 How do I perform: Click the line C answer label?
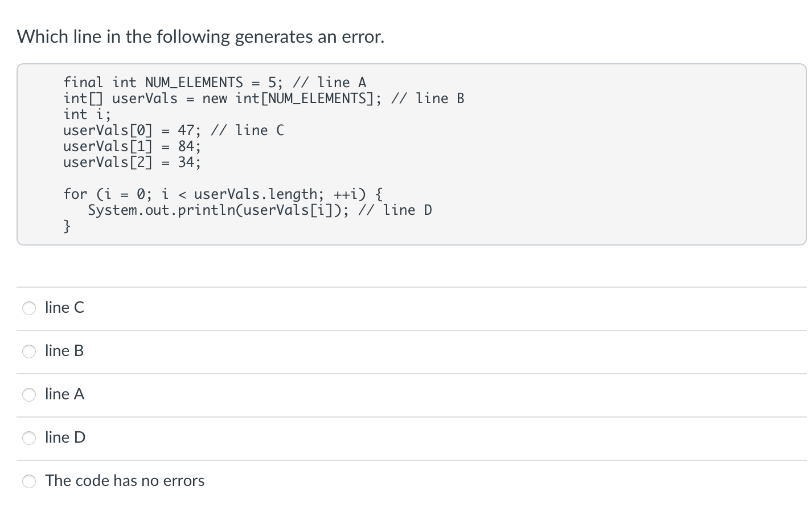click(64, 308)
